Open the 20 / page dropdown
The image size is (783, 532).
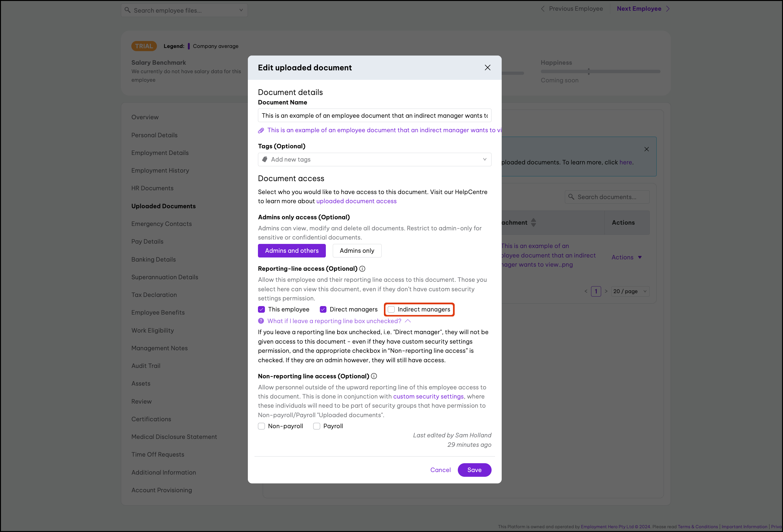(x=630, y=291)
